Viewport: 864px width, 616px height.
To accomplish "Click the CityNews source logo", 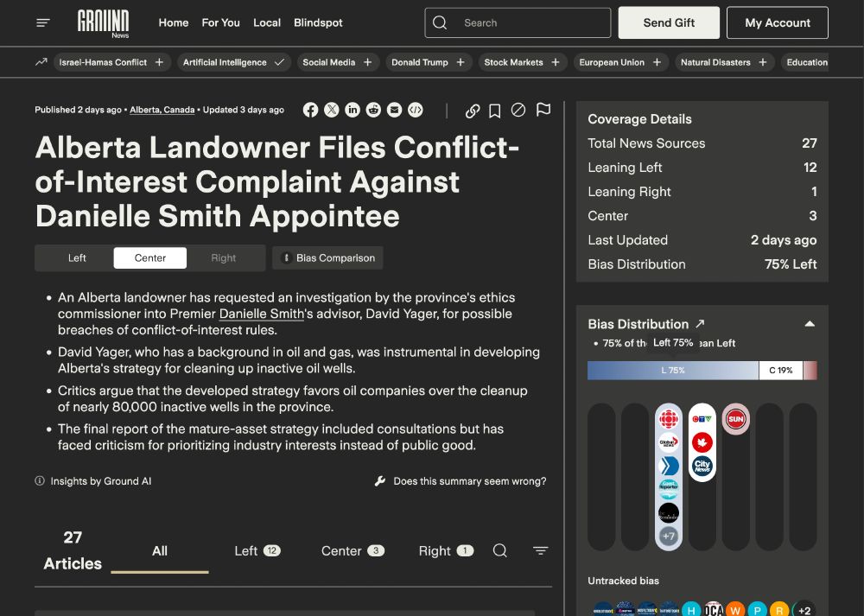I will [x=702, y=466].
